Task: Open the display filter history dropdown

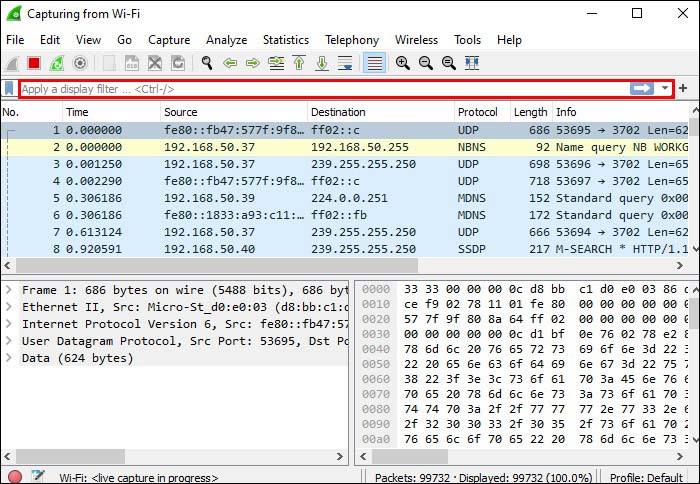Action: pyautogui.click(x=665, y=88)
